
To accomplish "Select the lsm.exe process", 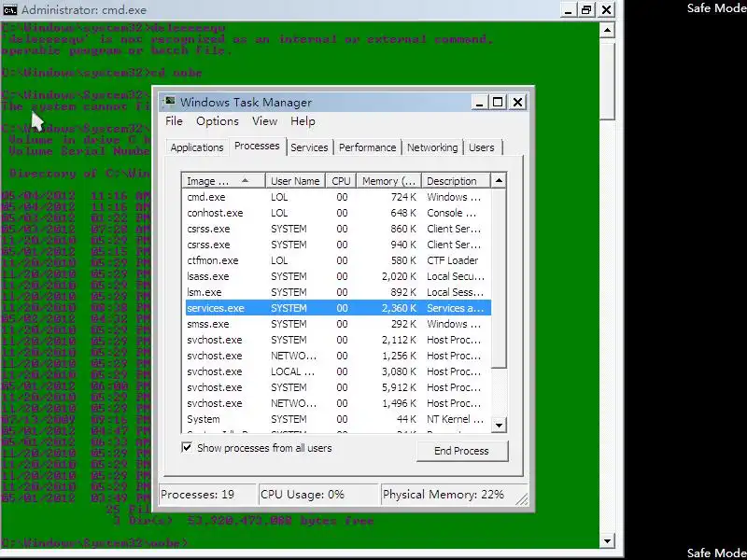I will (337, 292).
